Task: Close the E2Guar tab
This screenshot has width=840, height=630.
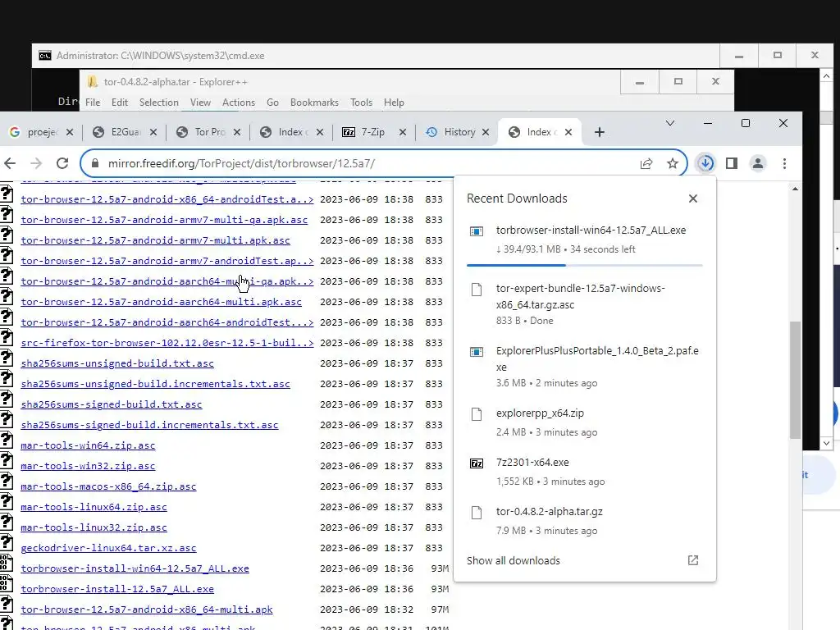Action: pyautogui.click(x=153, y=132)
